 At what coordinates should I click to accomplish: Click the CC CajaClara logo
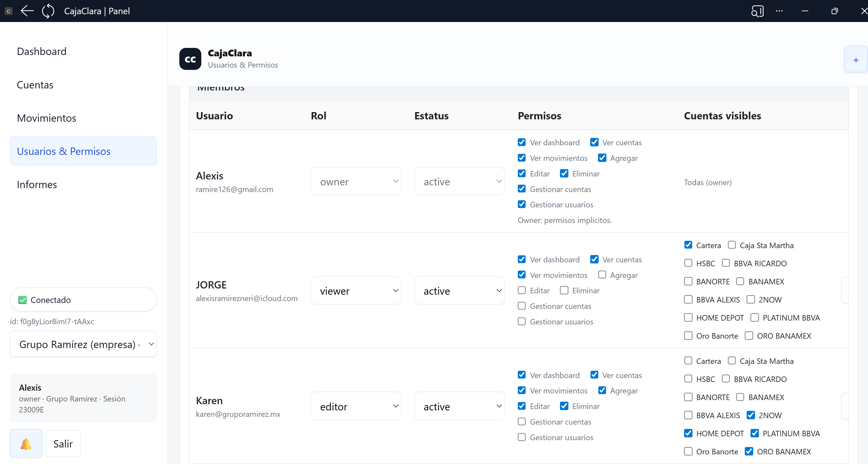tap(190, 59)
